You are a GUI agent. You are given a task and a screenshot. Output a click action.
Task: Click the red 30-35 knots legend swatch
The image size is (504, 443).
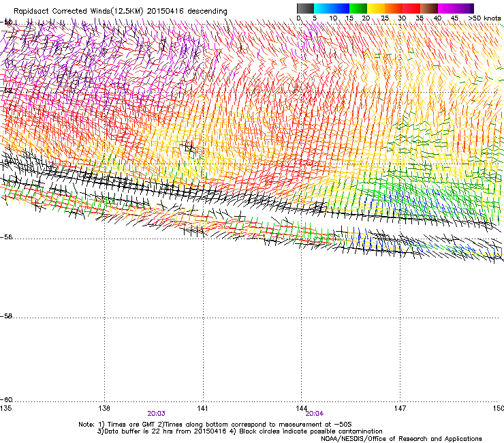[411, 8]
